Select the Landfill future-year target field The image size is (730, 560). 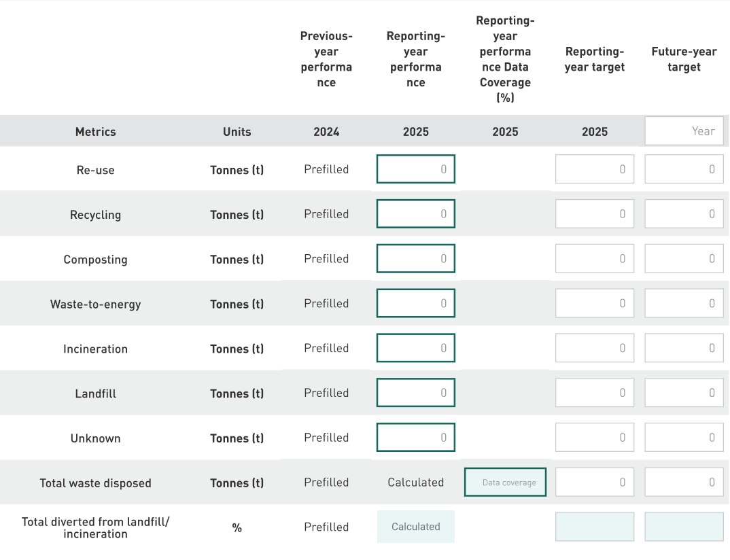684,393
